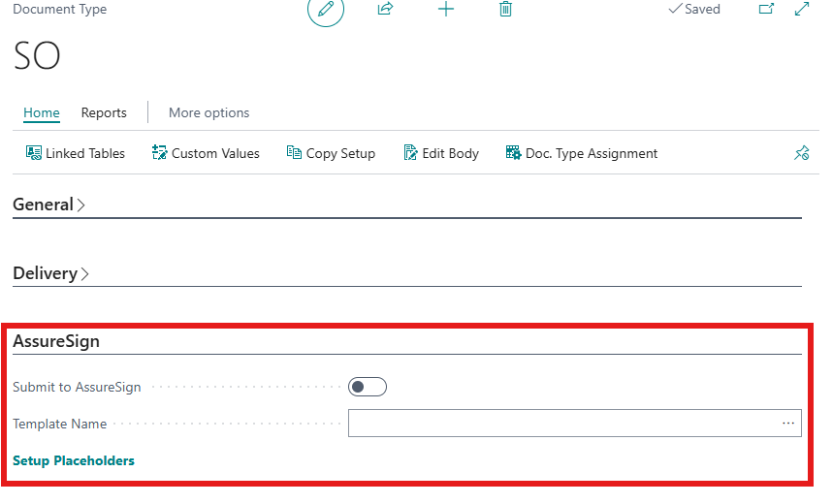
Task: Open Custom Values action
Action: coord(206,153)
